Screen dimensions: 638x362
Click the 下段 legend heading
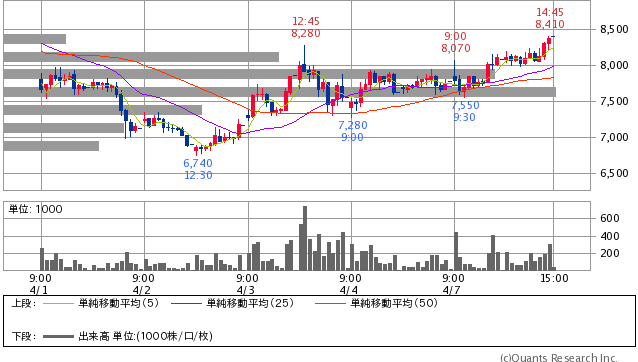coord(24,336)
